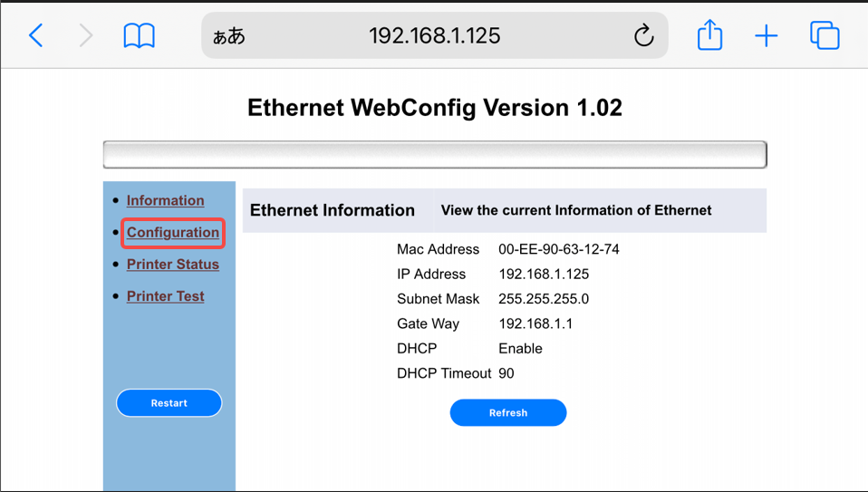The height and width of the screenshot is (492, 868).
Task: Click the MAC address value 00-EE-90-63-12-74
Action: (x=559, y=249)
